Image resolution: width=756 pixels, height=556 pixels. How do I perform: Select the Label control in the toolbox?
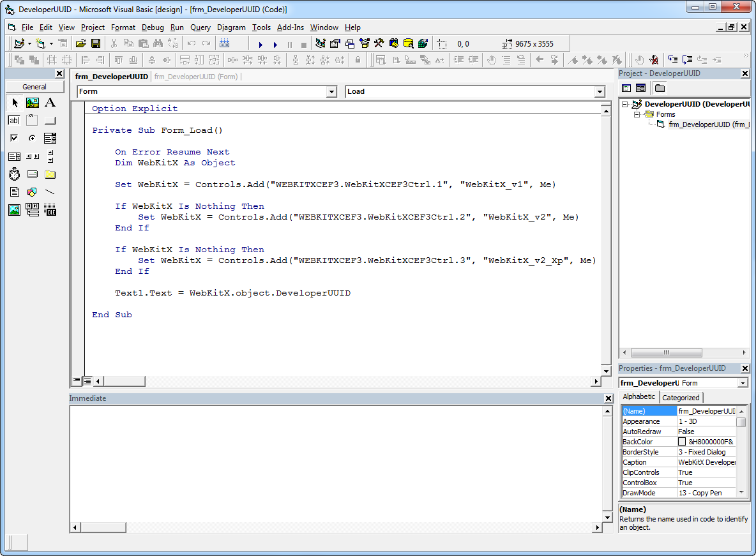tap(50, 103)
